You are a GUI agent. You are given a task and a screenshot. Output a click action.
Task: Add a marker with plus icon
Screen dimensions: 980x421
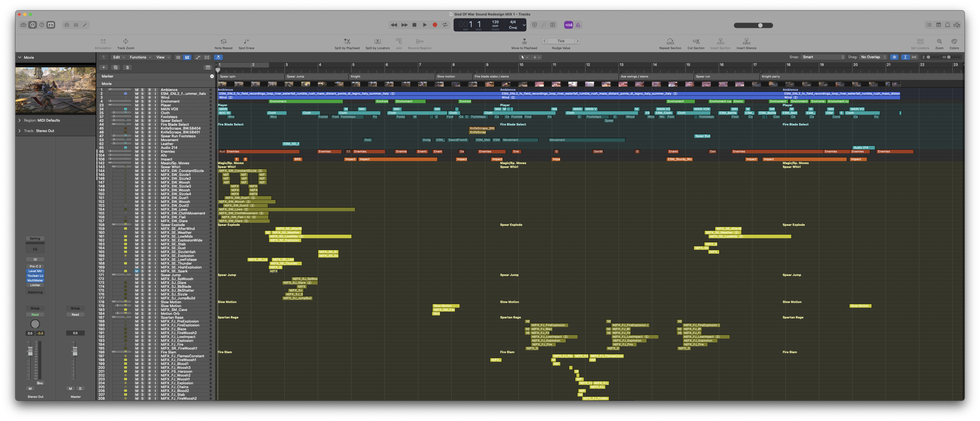[212, 76]
